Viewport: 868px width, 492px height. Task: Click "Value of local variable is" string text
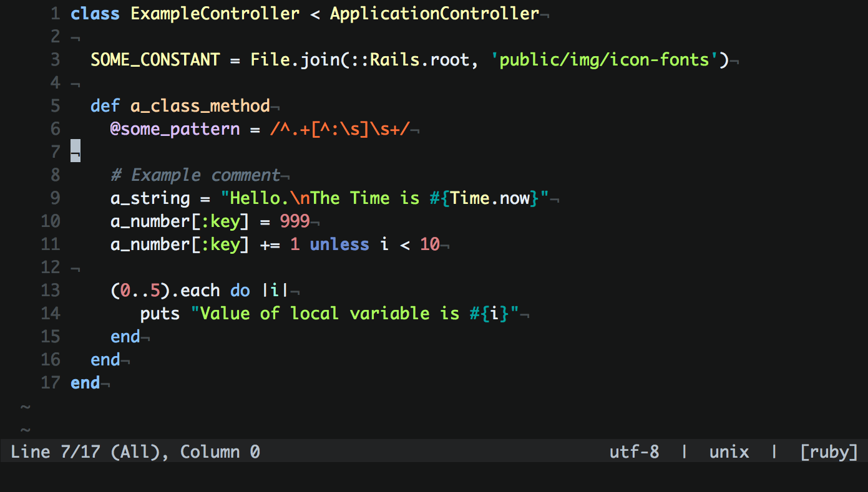tap(330, 314)
